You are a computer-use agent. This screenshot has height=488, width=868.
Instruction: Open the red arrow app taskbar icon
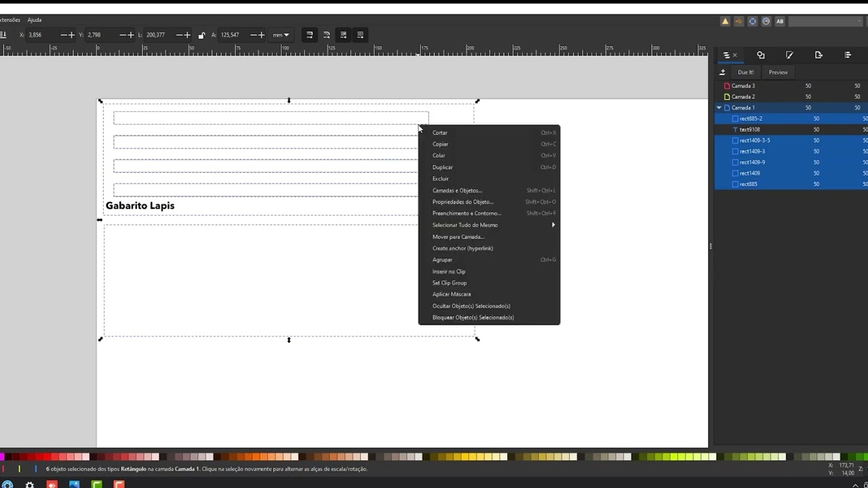coord(52,485)
